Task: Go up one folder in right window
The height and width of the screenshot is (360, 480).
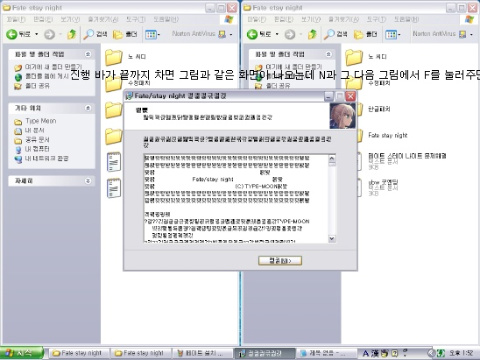Action: (312, 34)
